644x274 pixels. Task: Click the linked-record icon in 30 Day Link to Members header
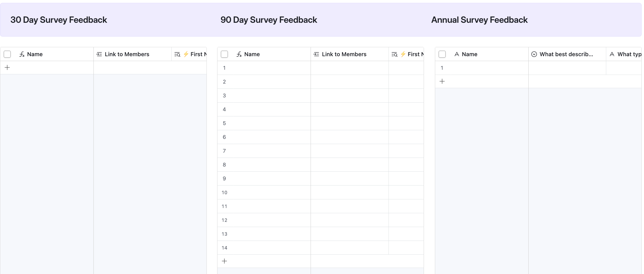[x=99, y=54]
